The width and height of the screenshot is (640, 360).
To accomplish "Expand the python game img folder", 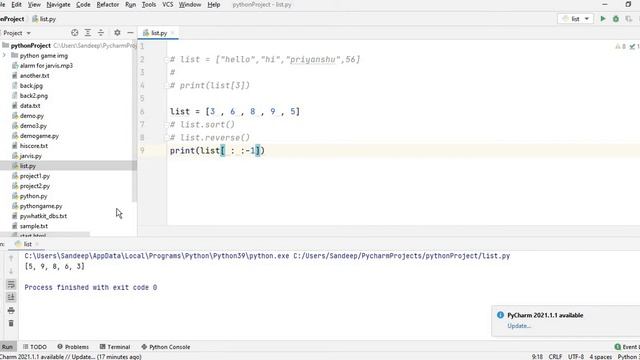I will tap(4, 56).
